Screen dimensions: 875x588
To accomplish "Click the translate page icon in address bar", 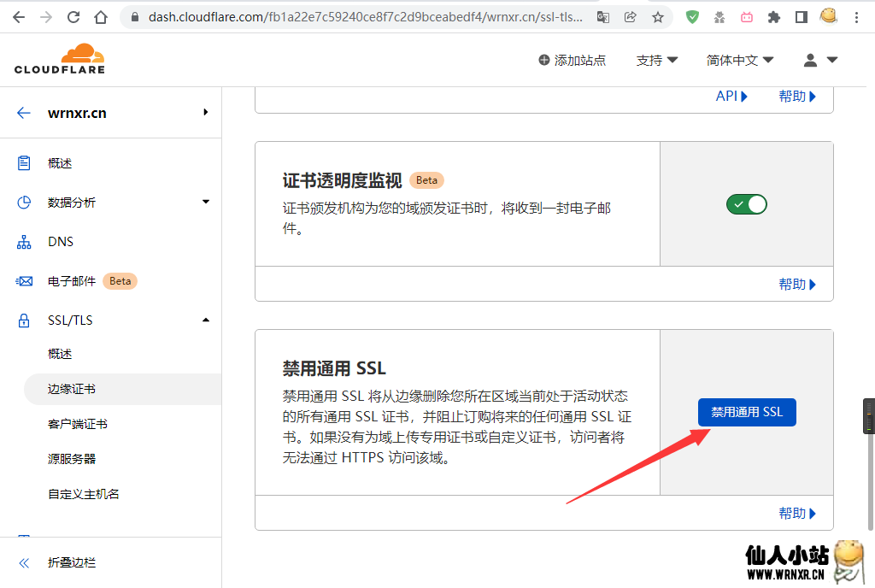I will tap(602, 17).
